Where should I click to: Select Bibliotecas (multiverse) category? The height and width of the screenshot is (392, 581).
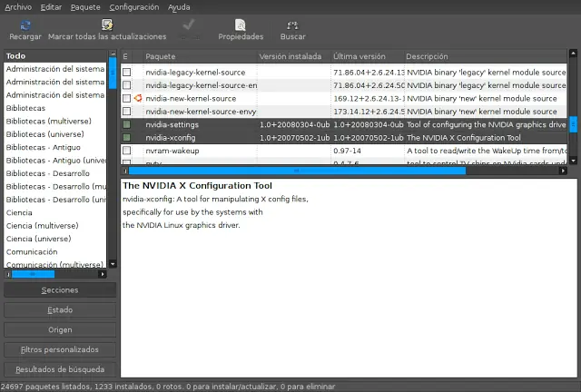55,122
